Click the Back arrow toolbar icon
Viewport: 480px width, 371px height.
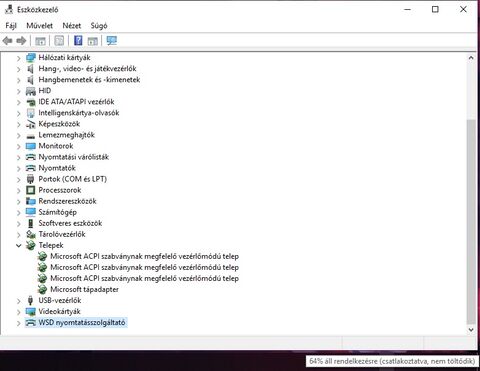tap(7, 41)
